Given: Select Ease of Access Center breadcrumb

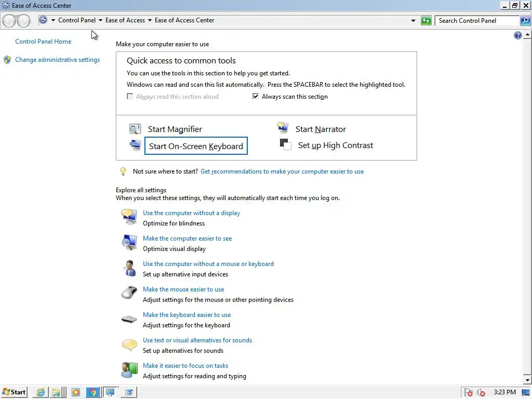Looking at the screenshot, I should click(x=184, y=20).
